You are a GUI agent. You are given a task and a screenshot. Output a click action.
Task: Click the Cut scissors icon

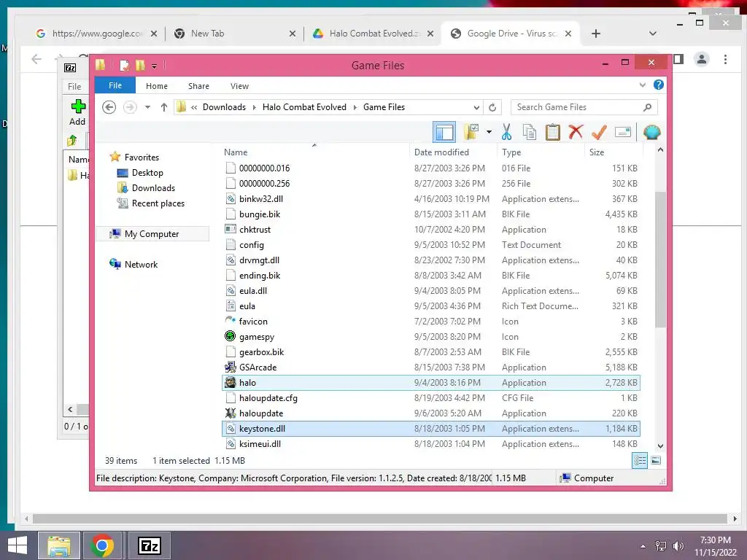tap(506, 132)
